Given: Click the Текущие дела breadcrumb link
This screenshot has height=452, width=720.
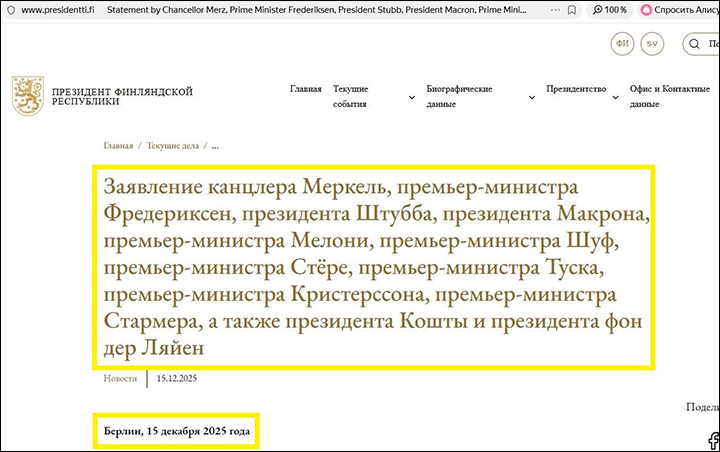Looking at the screenshot, I should pyautogui.click(x=173, y=145).
